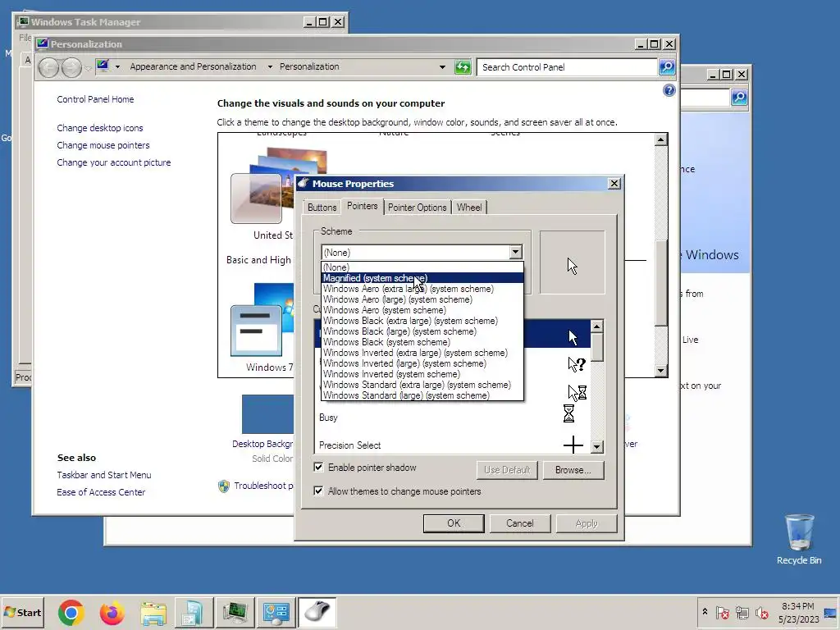Click the theme list scrollbar thumb
The width and height of the screenshot is (840, 630).
[661, 282]
